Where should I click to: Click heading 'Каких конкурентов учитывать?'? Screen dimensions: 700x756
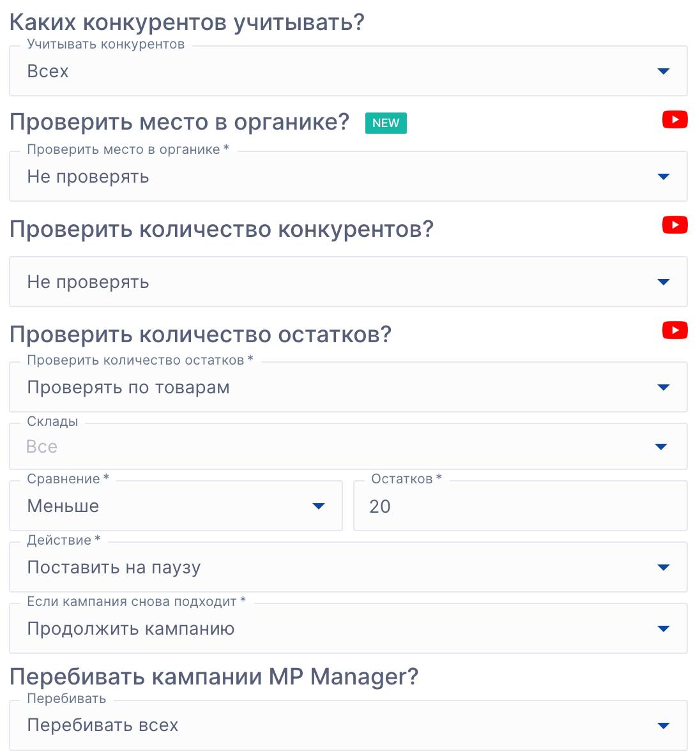186,22
